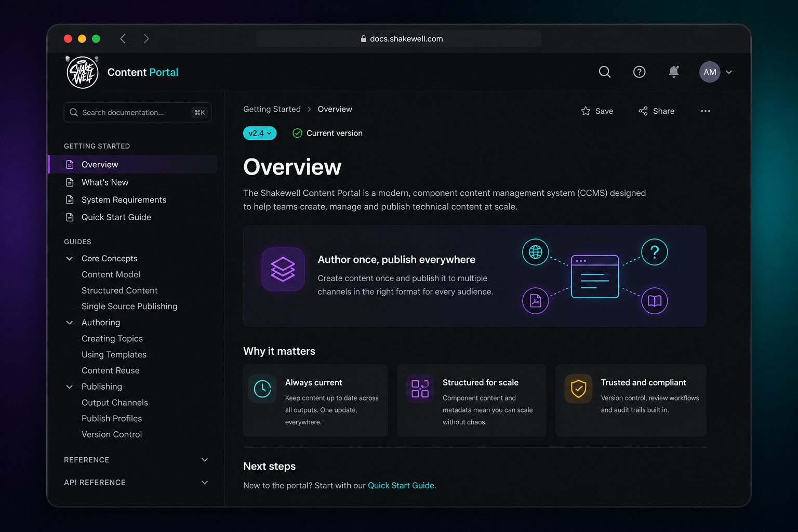This screenshot has height=532, width=798.
Task: Click the AM user avatar
Action: [x=710, y=72]
